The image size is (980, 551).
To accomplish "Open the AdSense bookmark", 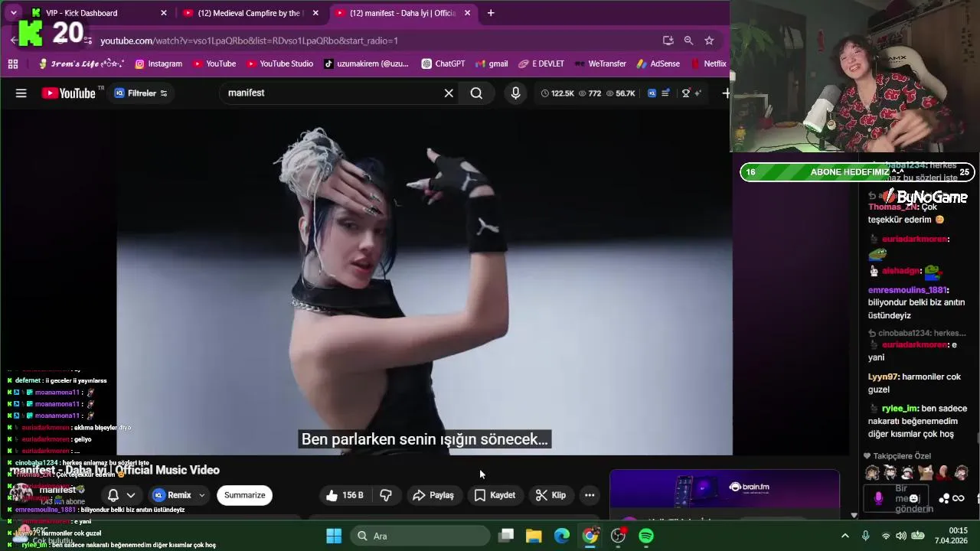I will pos(658,64).
